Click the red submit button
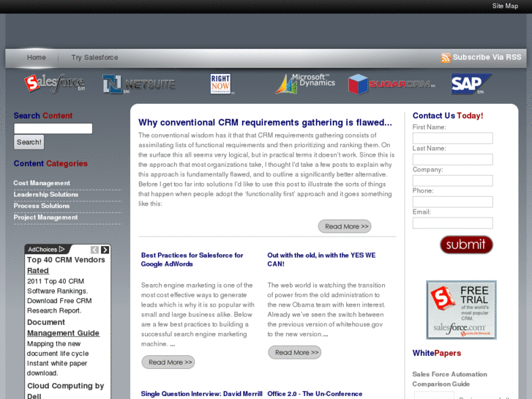 (466, 245)
